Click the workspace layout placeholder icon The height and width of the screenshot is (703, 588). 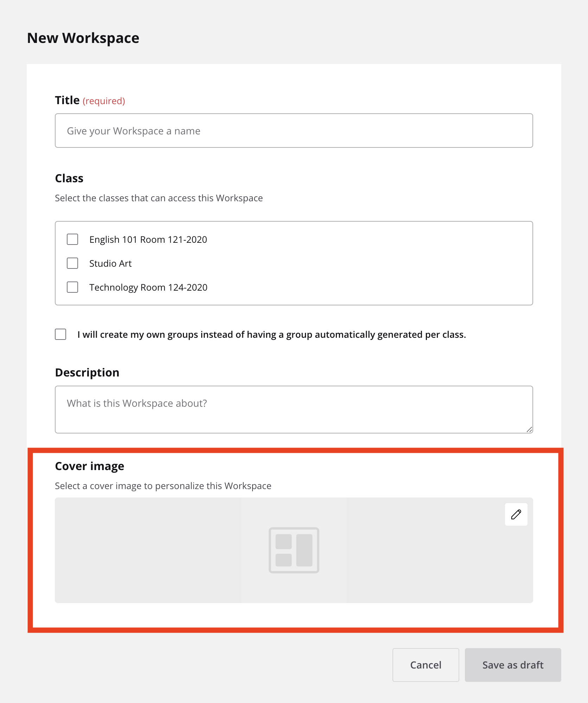(x=294, y=550)
